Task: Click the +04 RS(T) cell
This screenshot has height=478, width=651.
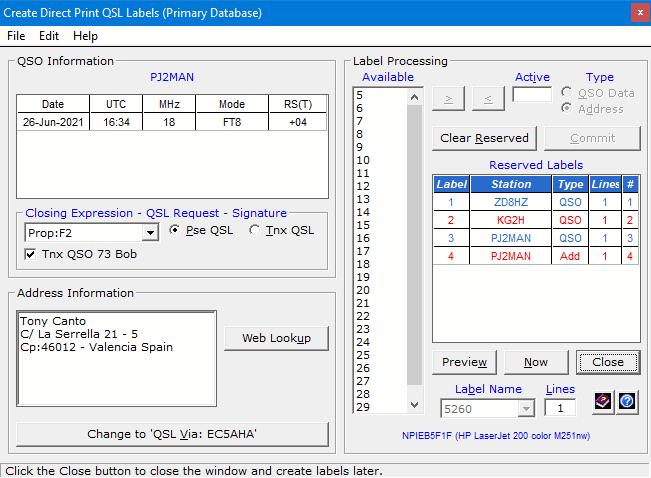Action: pyautogui.click(x=298, y=122)
